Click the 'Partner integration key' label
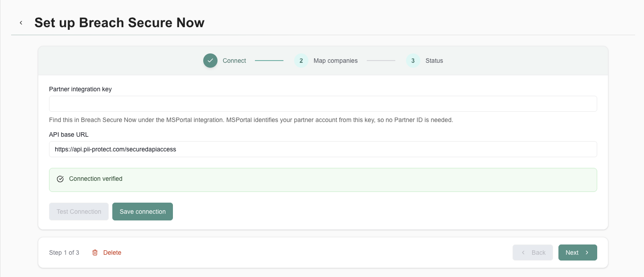Screen dimensions: 644x277 [80, 89]
